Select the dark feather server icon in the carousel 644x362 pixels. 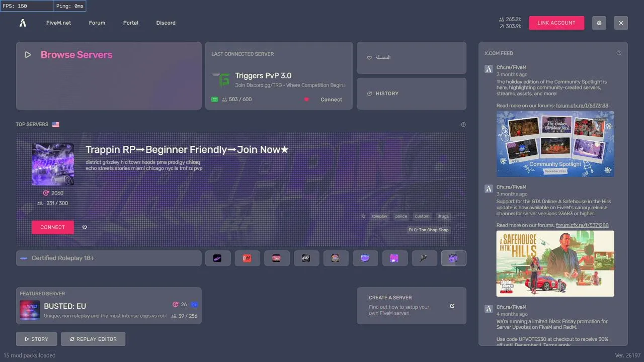424,258
